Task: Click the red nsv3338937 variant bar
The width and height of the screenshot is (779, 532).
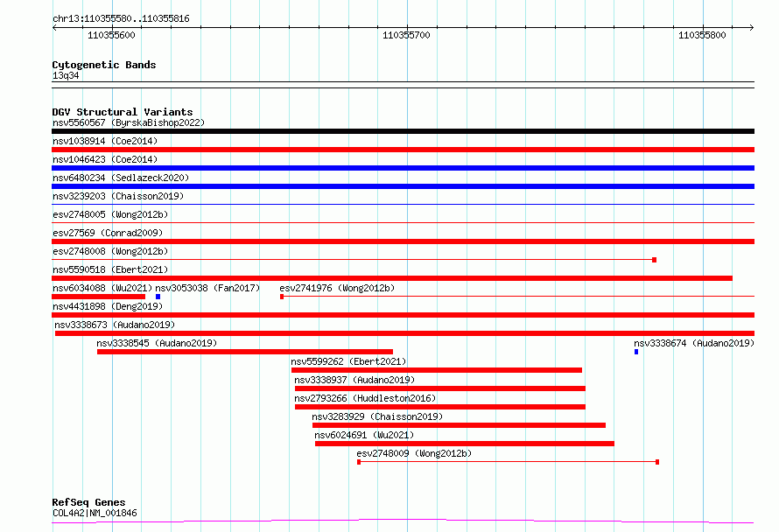Action: point(440,389)
